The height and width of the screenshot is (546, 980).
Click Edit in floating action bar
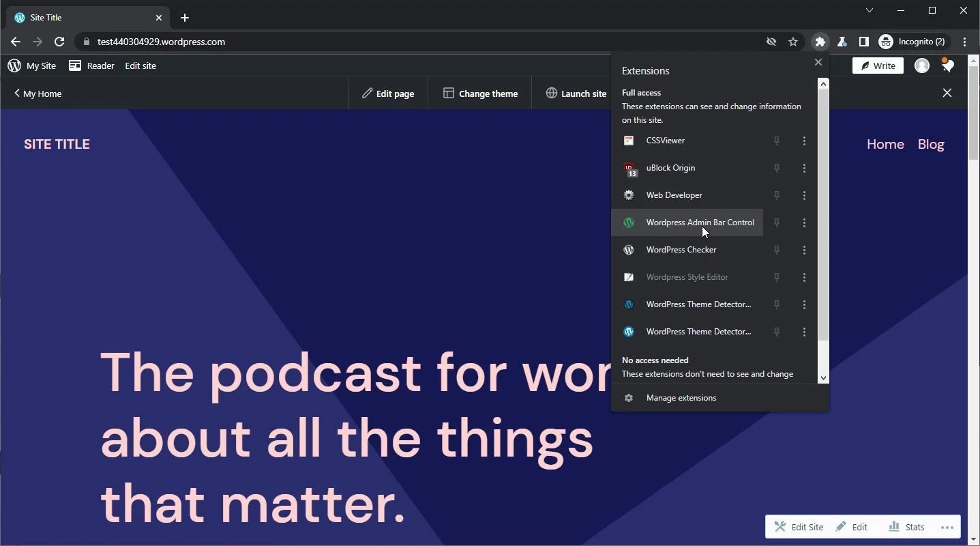852,527
